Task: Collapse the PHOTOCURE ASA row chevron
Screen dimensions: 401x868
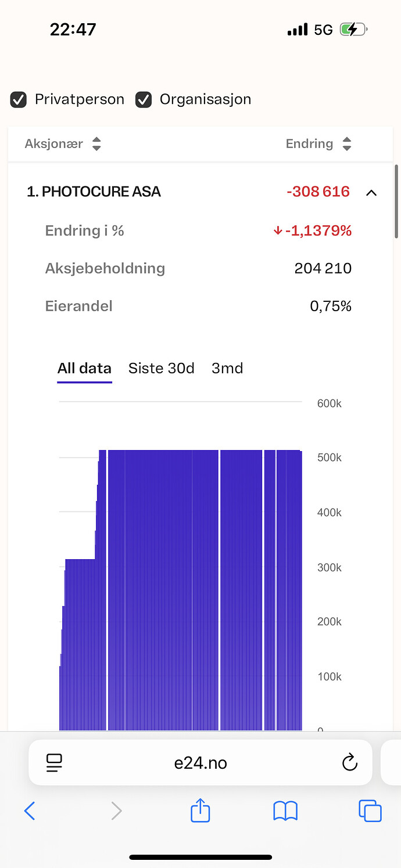Action: (x=371, y=192)
